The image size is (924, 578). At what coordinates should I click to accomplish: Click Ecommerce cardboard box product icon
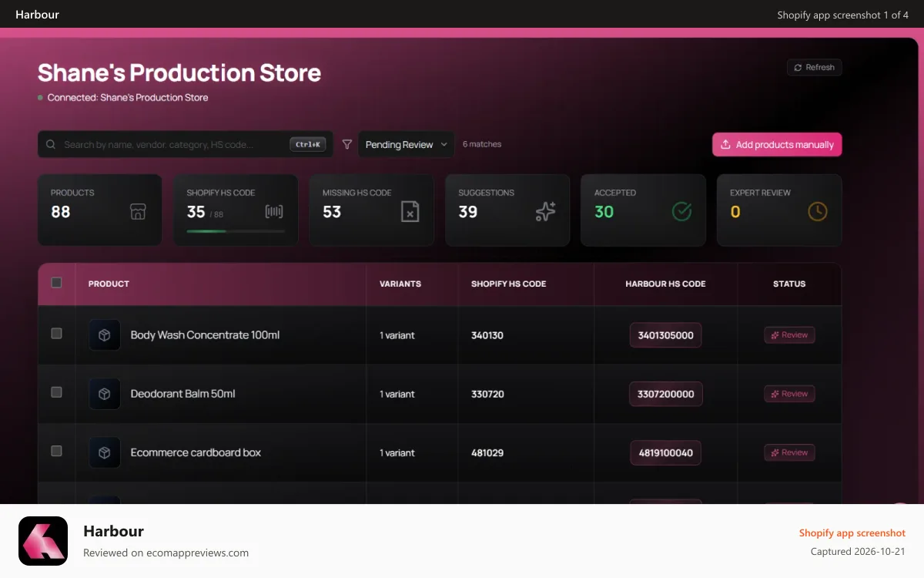tap(105, 452)
